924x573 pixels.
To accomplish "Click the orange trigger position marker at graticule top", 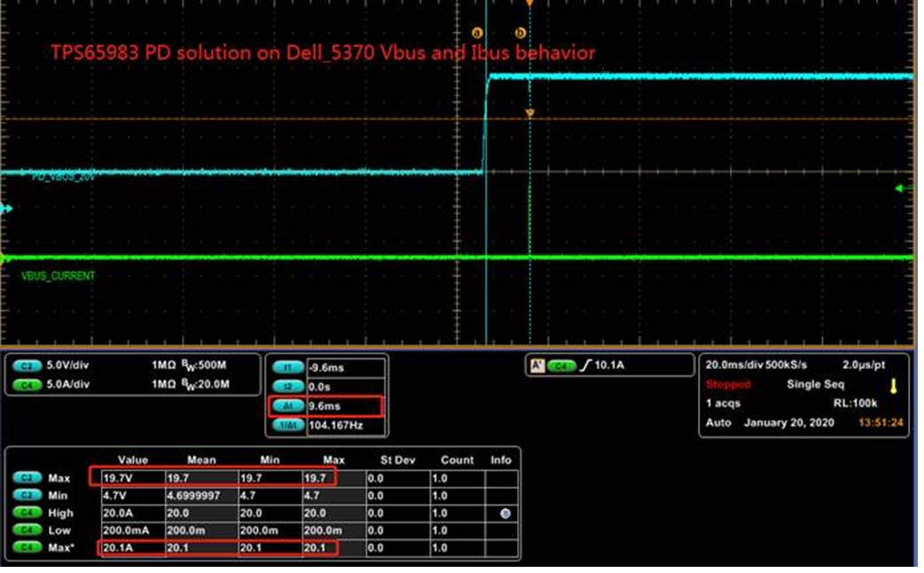I will click(x=529, y=4).
